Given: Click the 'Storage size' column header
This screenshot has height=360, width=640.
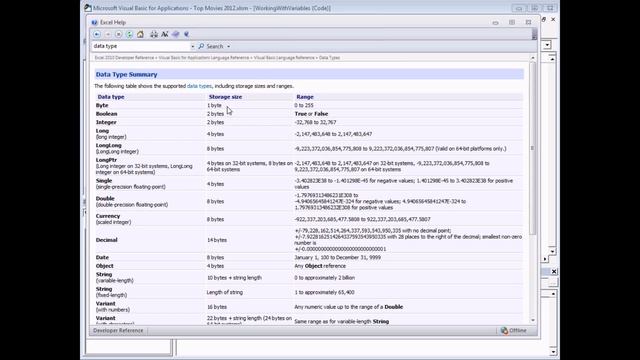Looking at the screenshot, I should coord(225,97).
